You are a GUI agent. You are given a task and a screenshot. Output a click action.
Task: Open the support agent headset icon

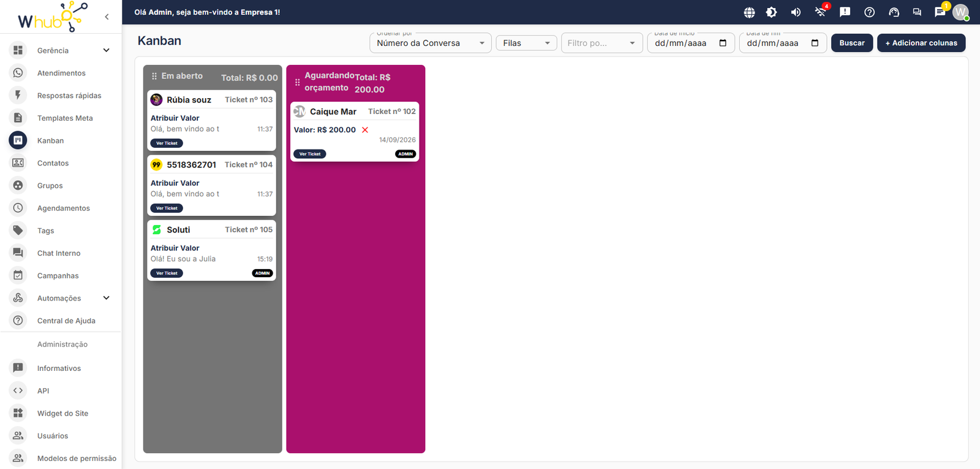[894, 12]
